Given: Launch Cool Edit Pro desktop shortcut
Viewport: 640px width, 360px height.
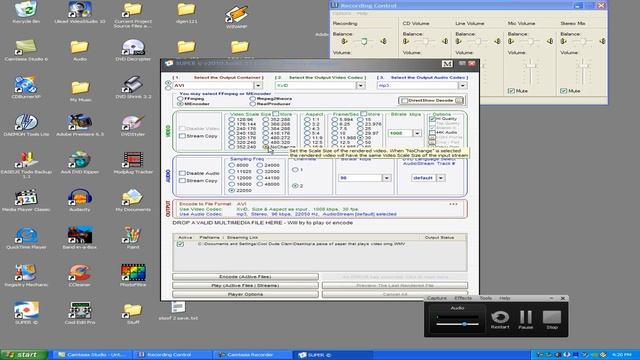Looking at the screenshot, I should point(80,313).
